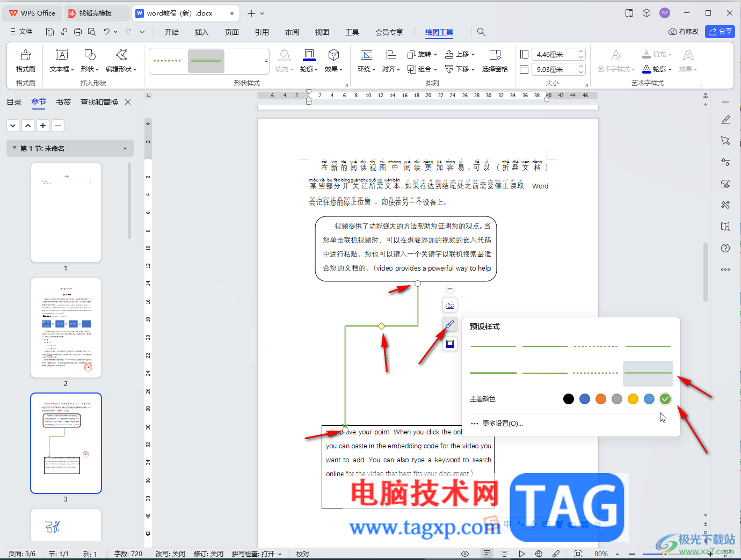Click the shape outline icon beside the connector
Viewport: 741px width, 560px height.
[x=450, y=344]
